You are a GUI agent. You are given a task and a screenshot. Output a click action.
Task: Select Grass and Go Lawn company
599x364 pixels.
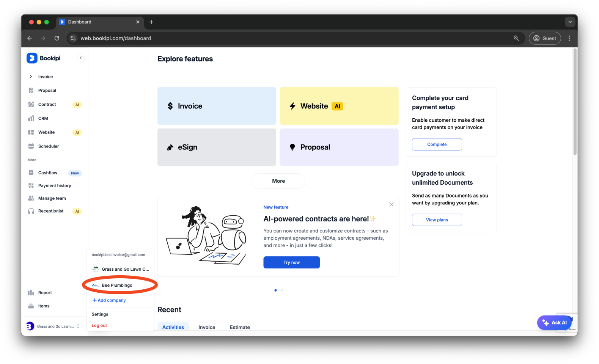coord(121,269)
